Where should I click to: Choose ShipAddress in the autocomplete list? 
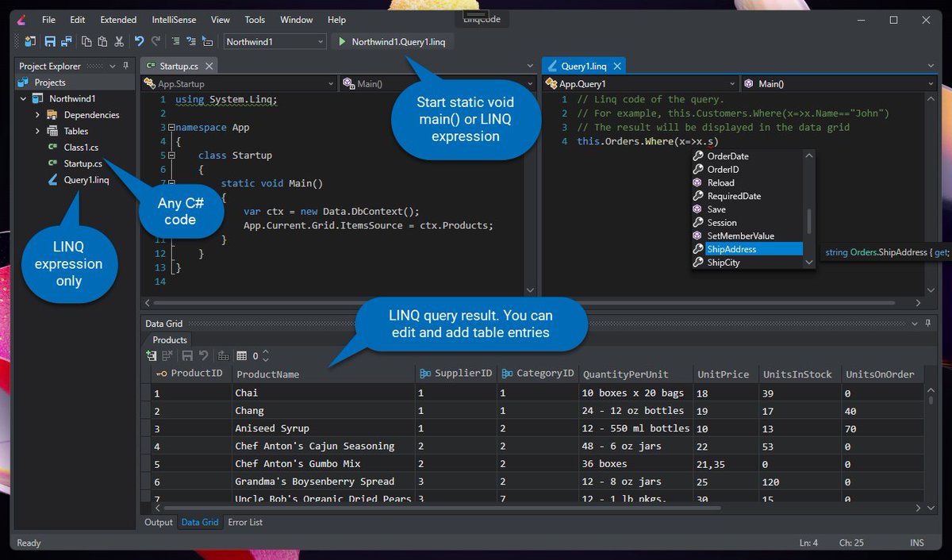click(x=747, y=249)
